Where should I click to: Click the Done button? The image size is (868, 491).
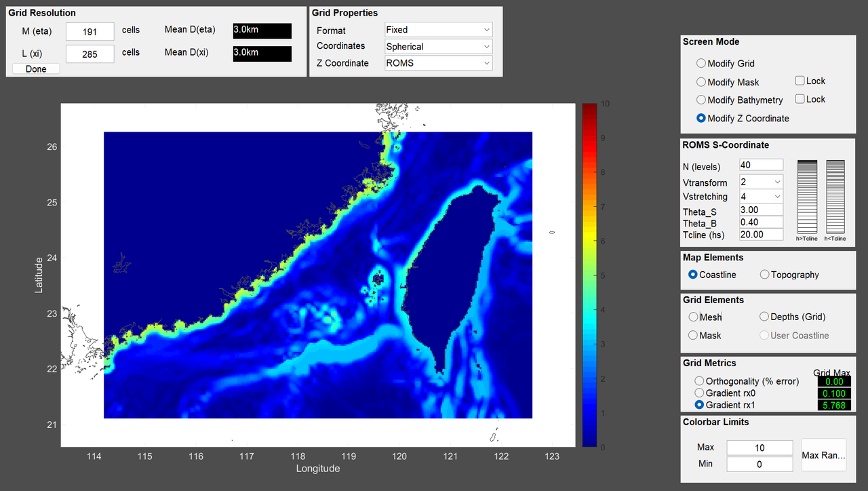36,69
